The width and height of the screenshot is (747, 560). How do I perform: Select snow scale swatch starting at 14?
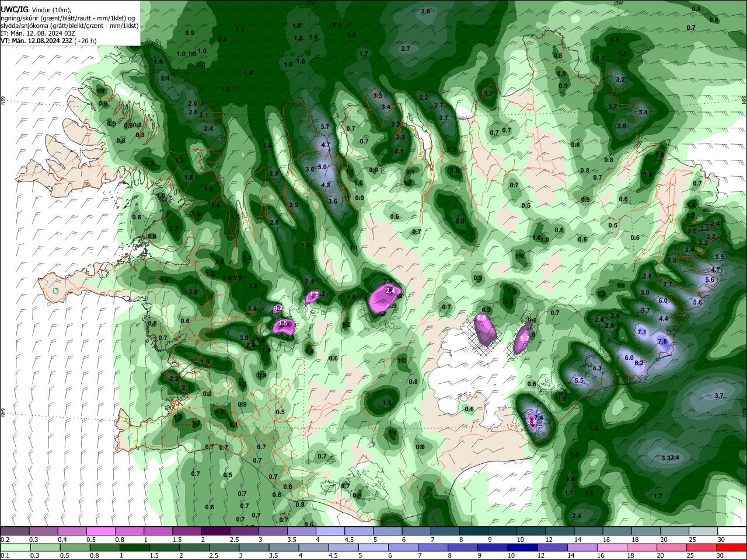point(589,531)
